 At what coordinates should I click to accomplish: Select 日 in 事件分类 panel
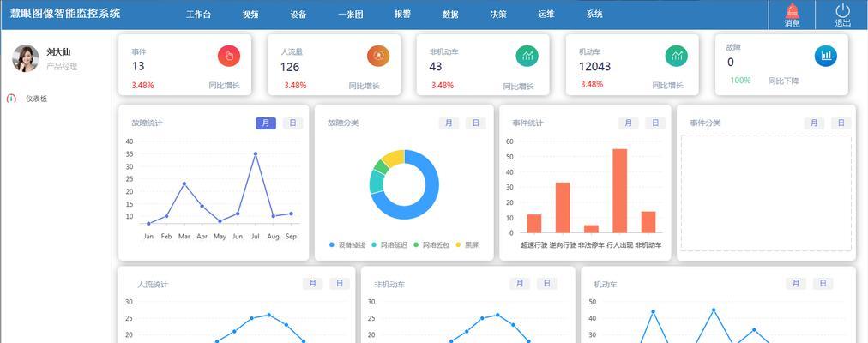point(841,123)
